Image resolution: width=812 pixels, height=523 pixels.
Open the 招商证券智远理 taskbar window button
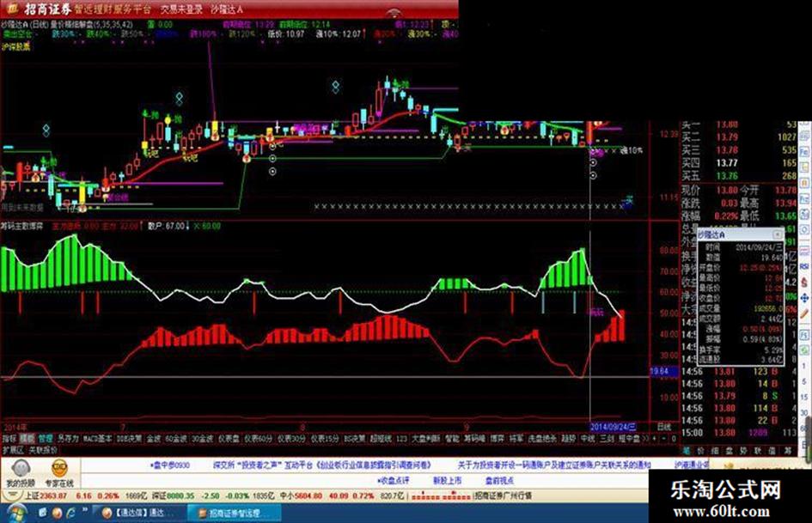click(234, 514)
